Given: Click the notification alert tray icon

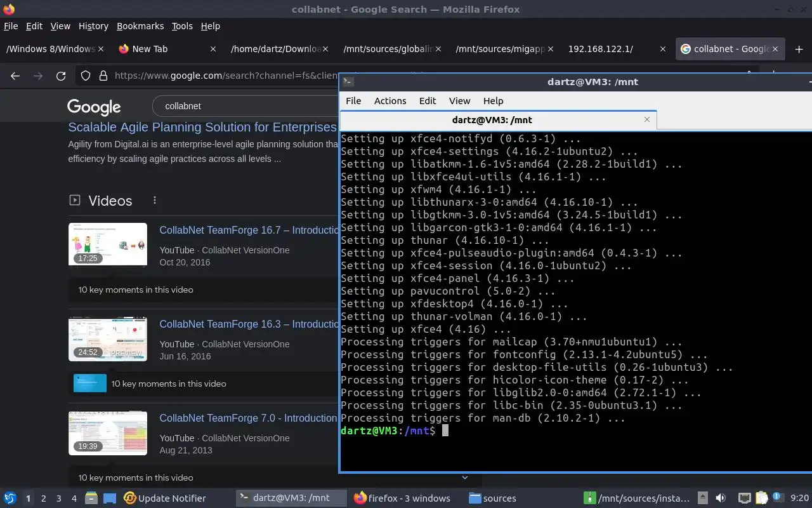Looking at the screenshot, I should 776,498.
